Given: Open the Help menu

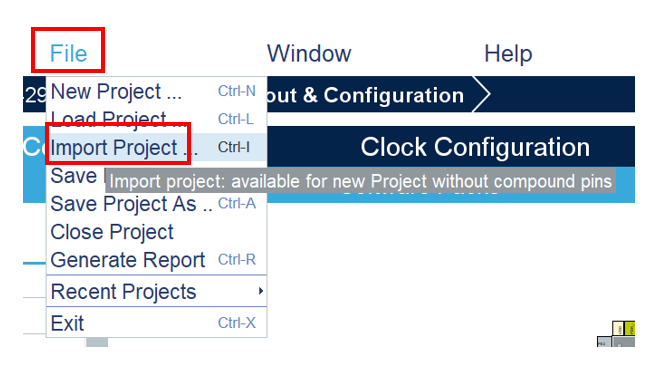Looking at the screenshot, I should coord(508,54).
